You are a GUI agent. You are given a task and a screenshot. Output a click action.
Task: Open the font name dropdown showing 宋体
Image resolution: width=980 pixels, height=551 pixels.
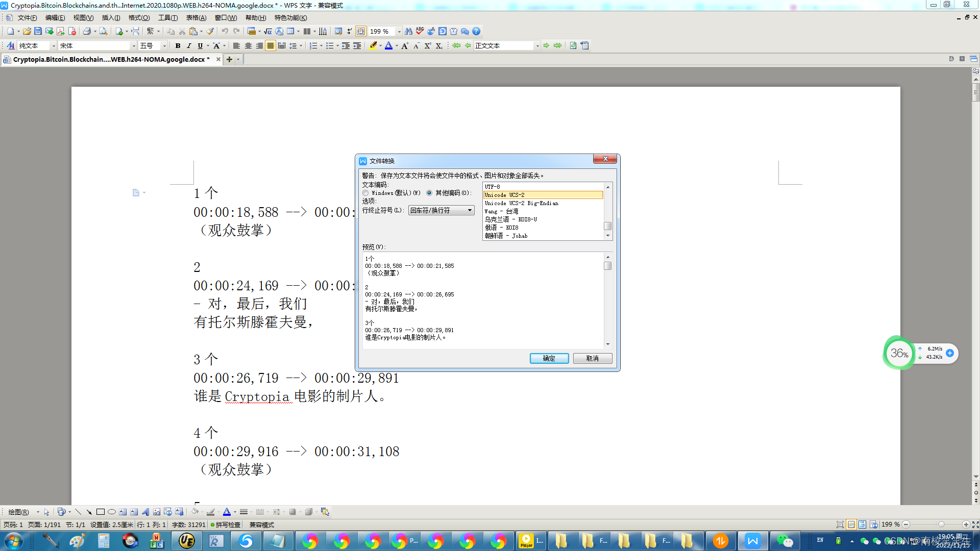click(x=134, y=45)
